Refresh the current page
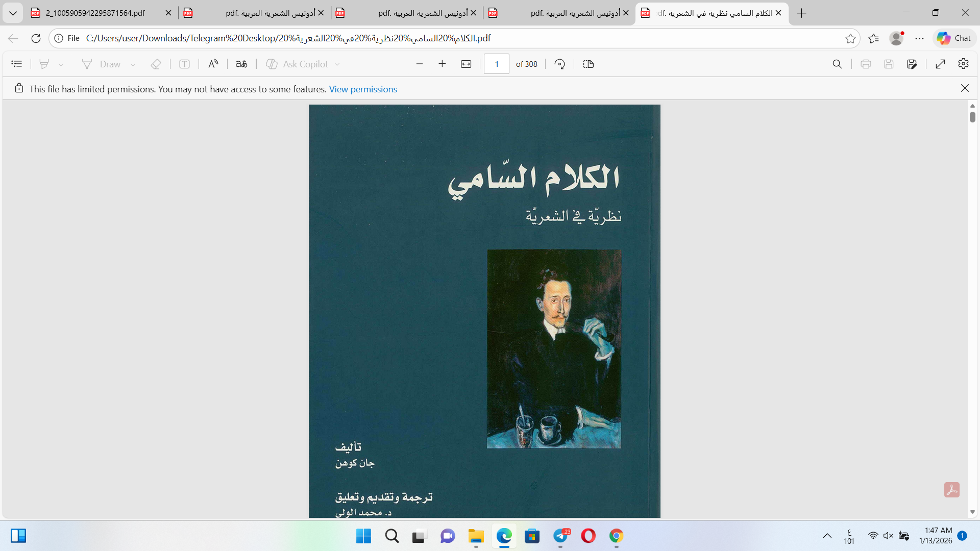Viewport: 980px width, 551px height. click(x=36, y=38)
